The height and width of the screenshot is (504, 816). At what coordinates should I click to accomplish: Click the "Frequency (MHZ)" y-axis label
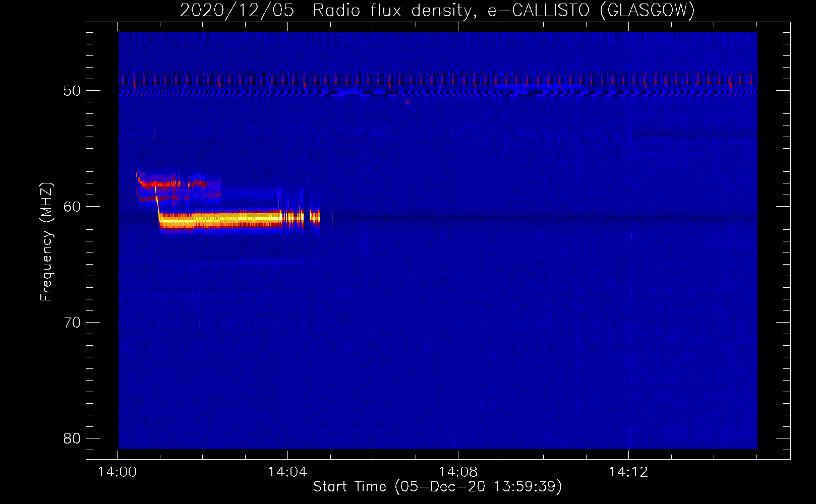click(x=46, y=242)
